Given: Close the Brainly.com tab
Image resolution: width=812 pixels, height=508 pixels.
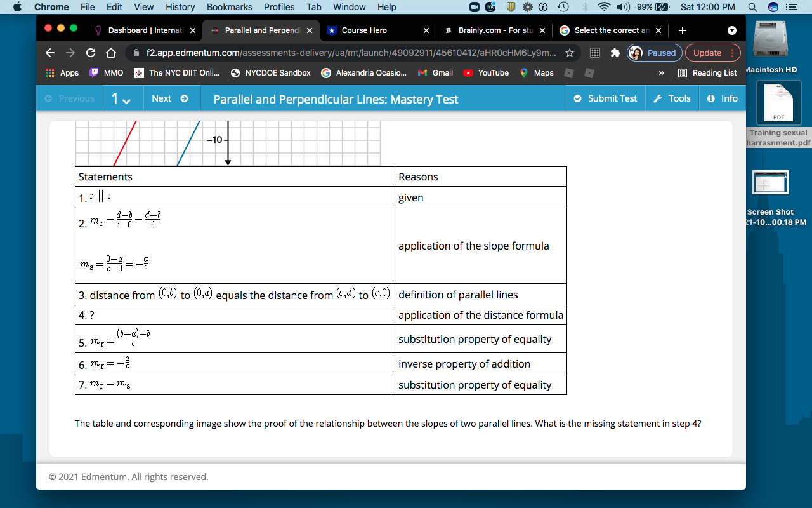Looking at the screenshot, I should [x=542, y=30].
